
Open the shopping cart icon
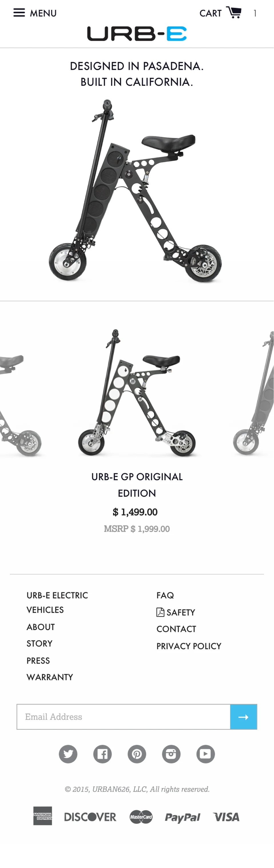tap(234, 13)
